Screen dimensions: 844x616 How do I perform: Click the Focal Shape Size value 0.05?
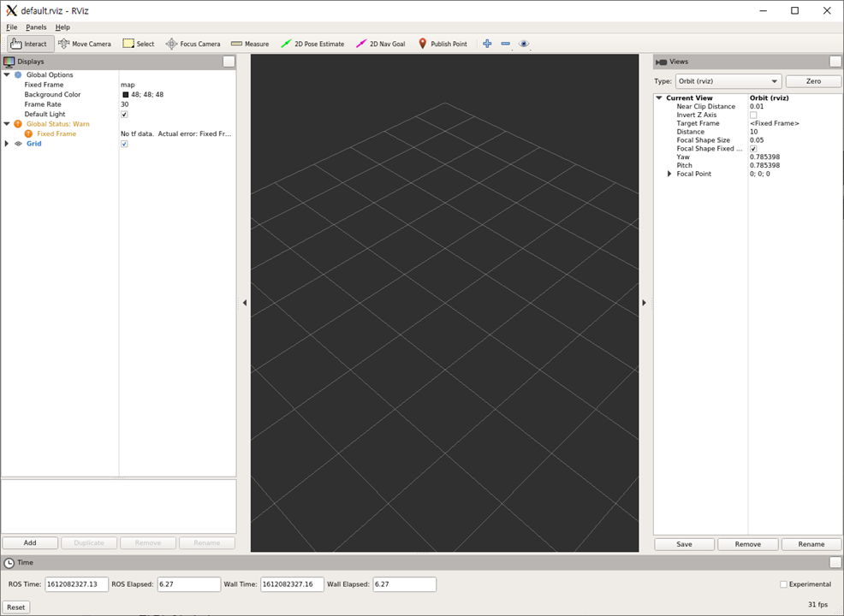pyautogui.click(x=757, y=140)
